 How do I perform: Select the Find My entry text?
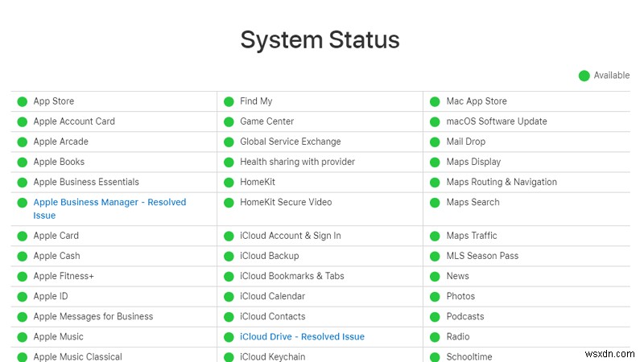256,101
